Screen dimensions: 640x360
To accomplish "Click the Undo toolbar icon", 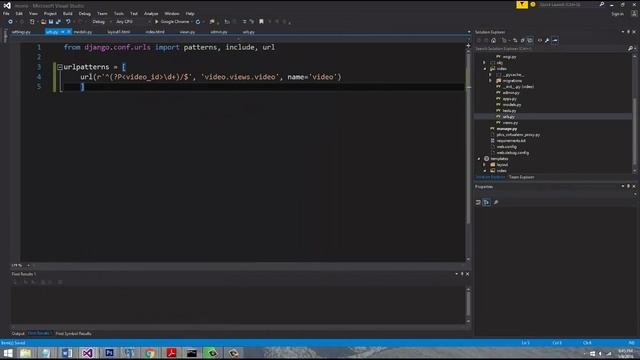I will pos(68,22).
